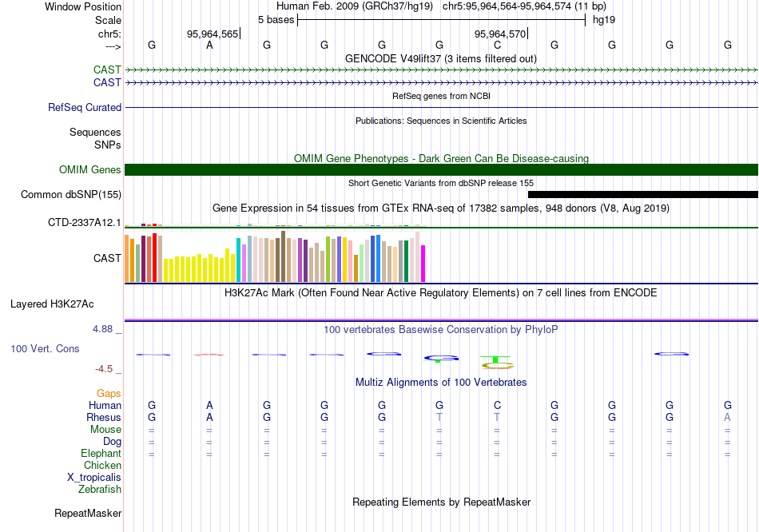Click the chr5: base position label
The height and width of the screenshot is (532, 759).
pos(109,34)
